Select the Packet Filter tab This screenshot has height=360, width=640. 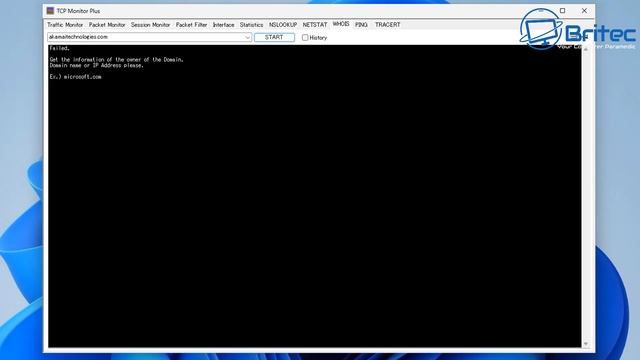click(x=191, y=25)
